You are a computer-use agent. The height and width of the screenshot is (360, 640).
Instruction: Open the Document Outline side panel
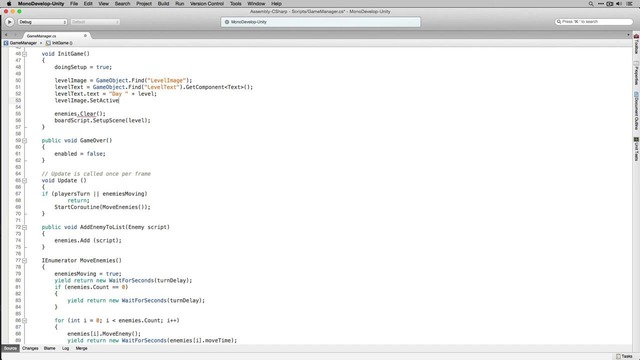[x=636, y=111]
